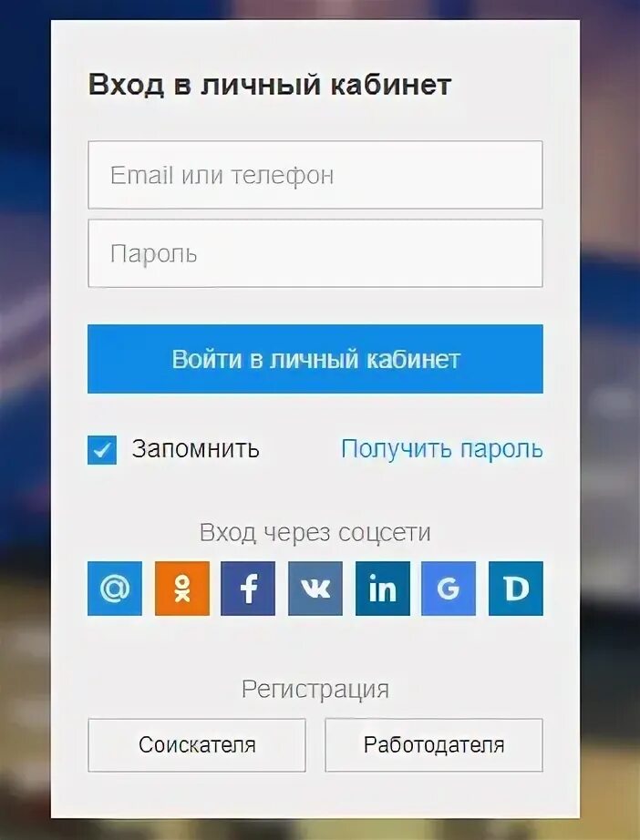Select the VK social login icon

[x=315, y=589]
